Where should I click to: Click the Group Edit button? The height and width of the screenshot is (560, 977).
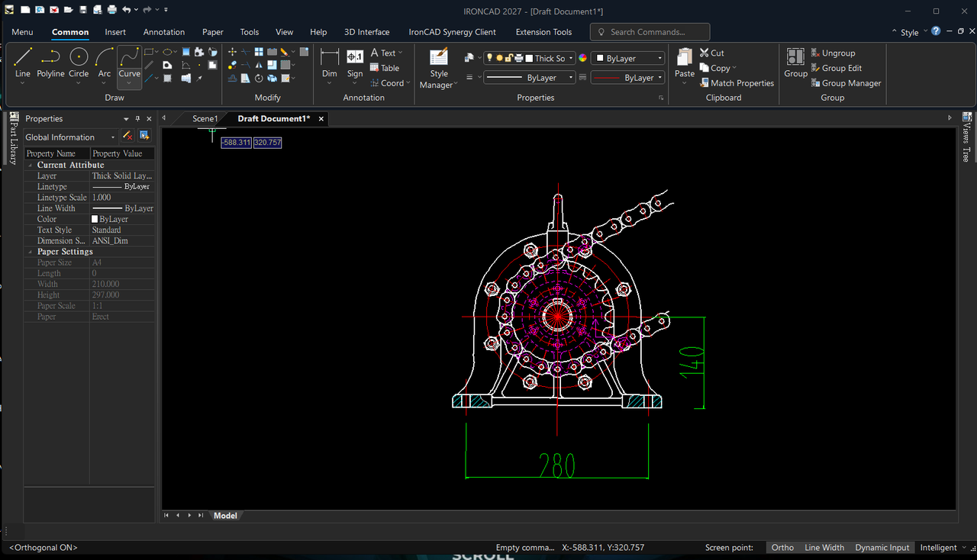[836, 68]
